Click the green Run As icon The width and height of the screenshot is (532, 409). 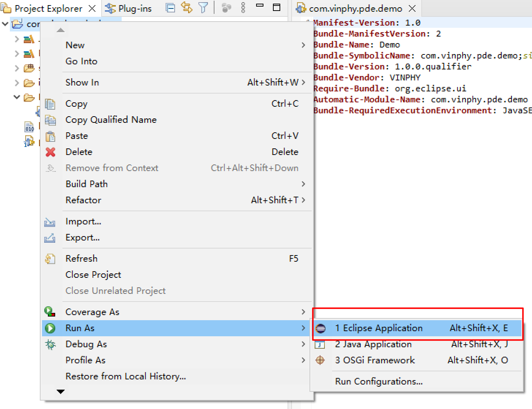point(50,328)
